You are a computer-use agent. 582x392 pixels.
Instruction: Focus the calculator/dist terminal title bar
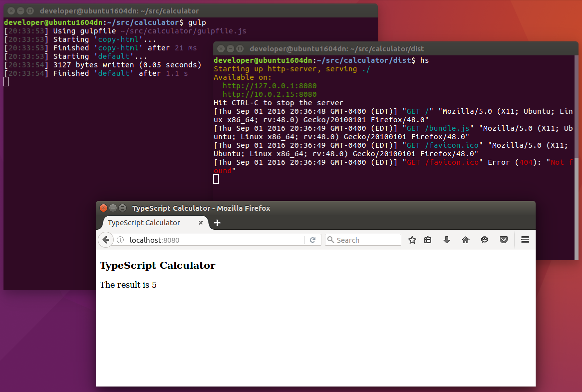click(336, 49)
